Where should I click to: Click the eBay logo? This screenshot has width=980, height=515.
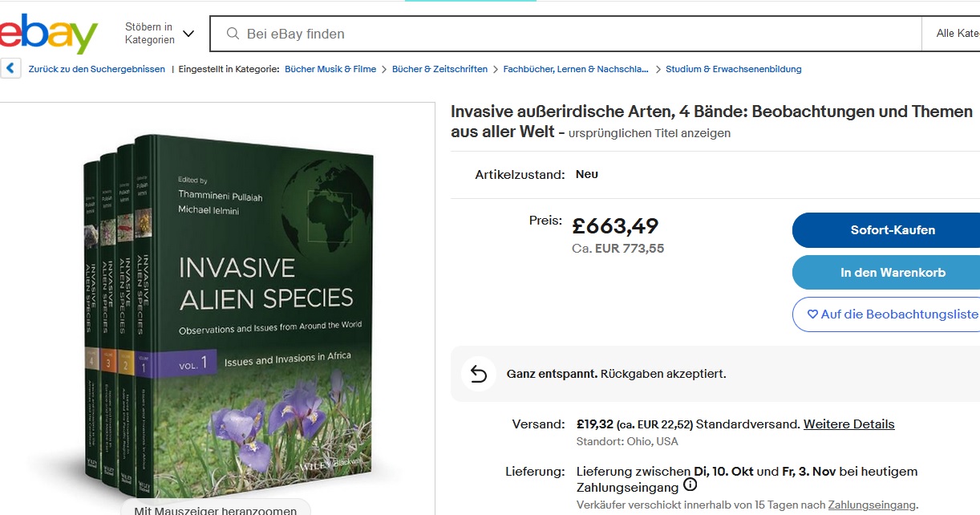point(48,34)
